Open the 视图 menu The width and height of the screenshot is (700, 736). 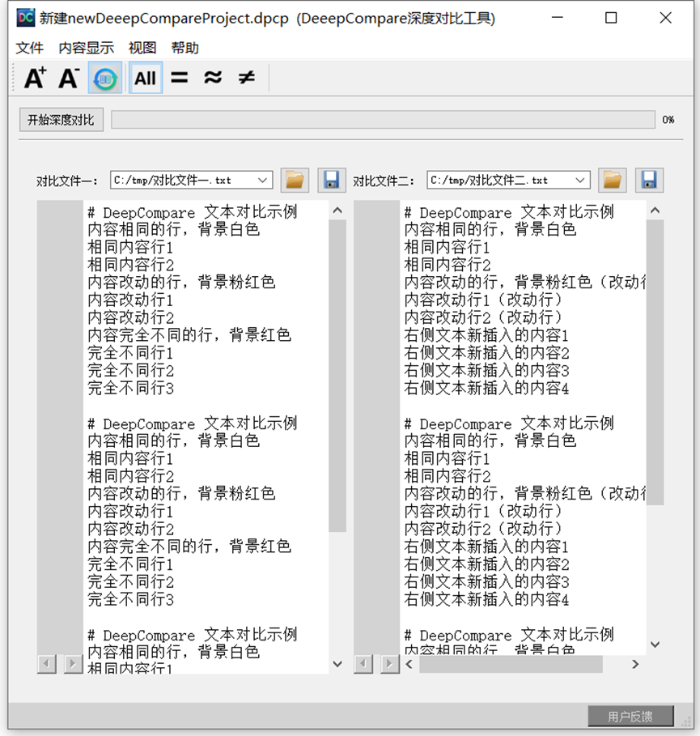(x=142, y=48)
